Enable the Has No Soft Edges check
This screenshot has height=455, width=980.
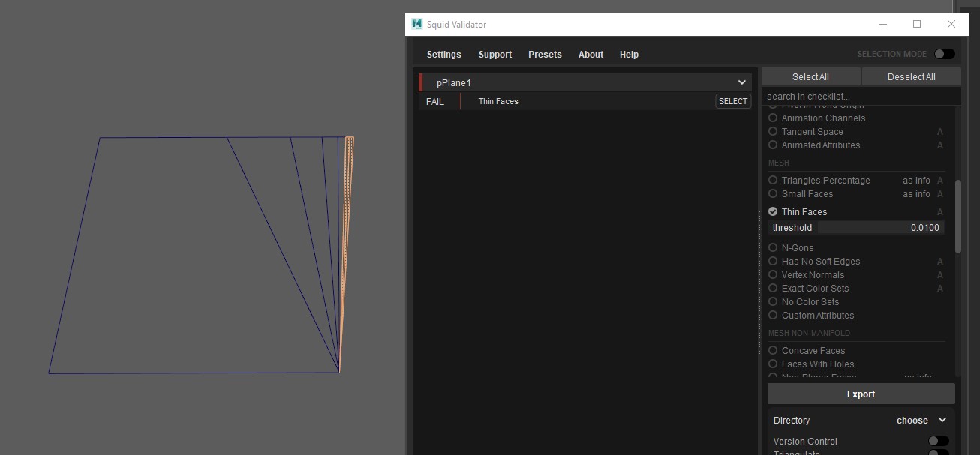[x=773, y=261]
